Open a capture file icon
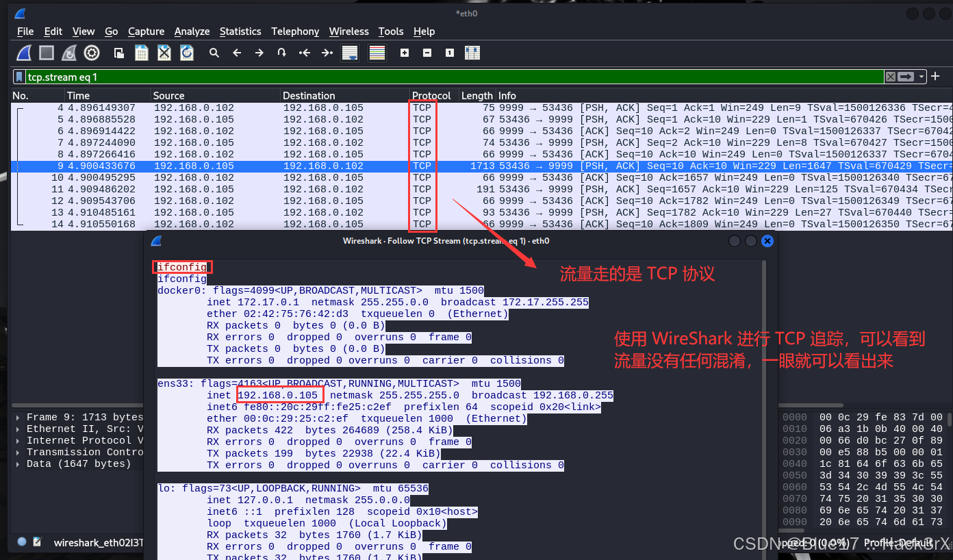Image resolution: width=953 pixels, height=560 pixels. point(119,53)
